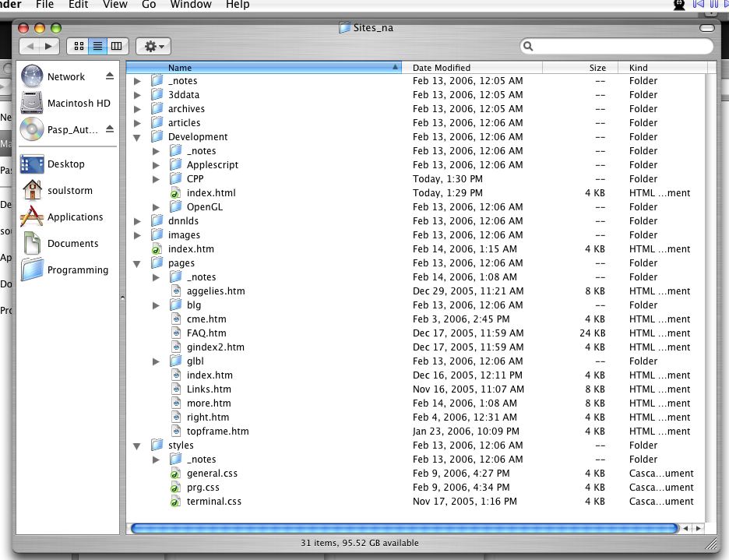The height and width of the screenshot is (560, 729).
Task: Switch to list view mode
Action: click(x=97, y=46)
